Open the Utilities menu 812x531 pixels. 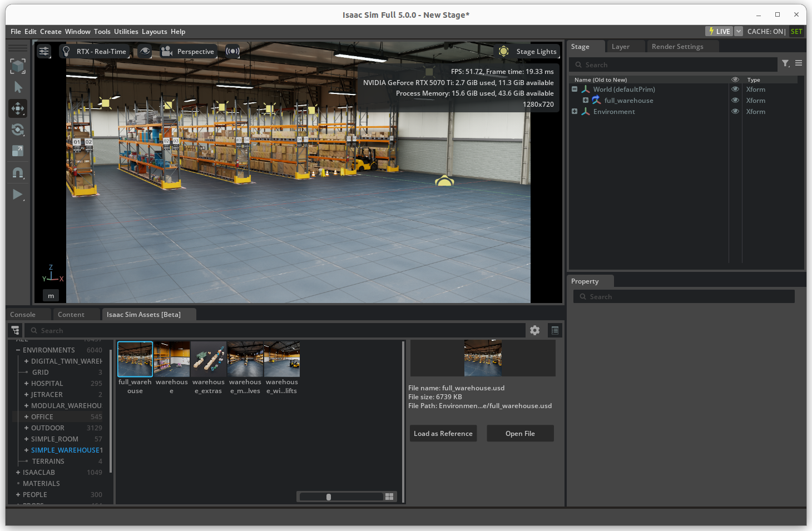click(126, 32)
